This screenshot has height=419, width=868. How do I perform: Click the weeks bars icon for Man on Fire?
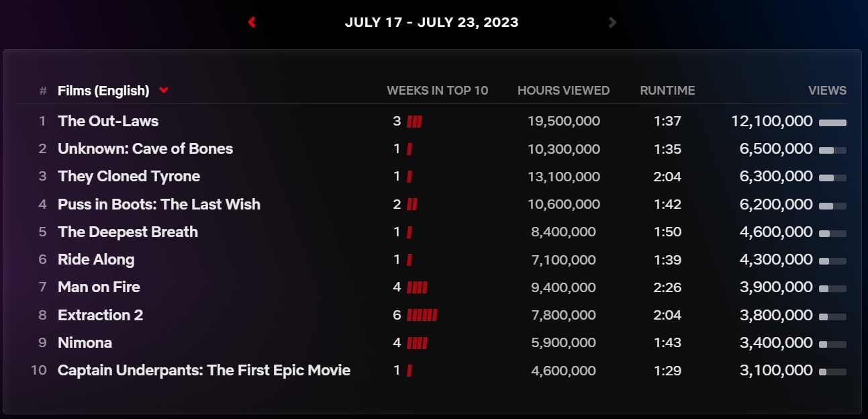coord(417,288)
